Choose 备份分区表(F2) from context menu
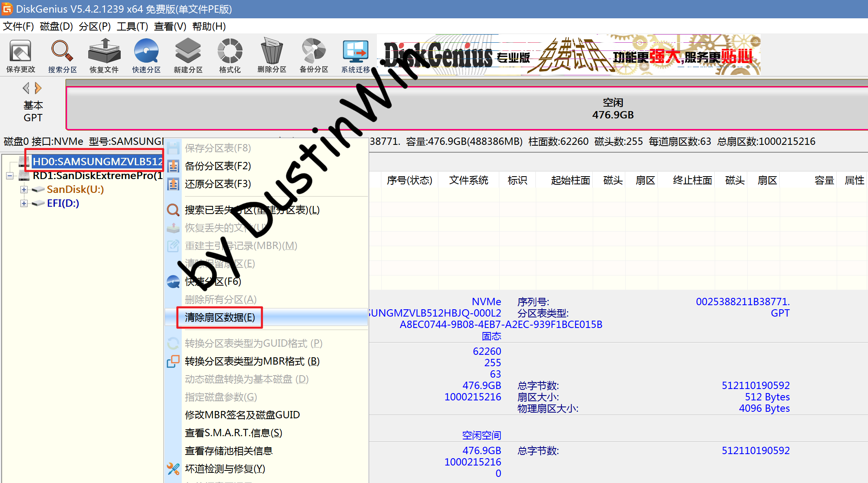The width and height of the screenshot is (868, 483). point(266,166)
